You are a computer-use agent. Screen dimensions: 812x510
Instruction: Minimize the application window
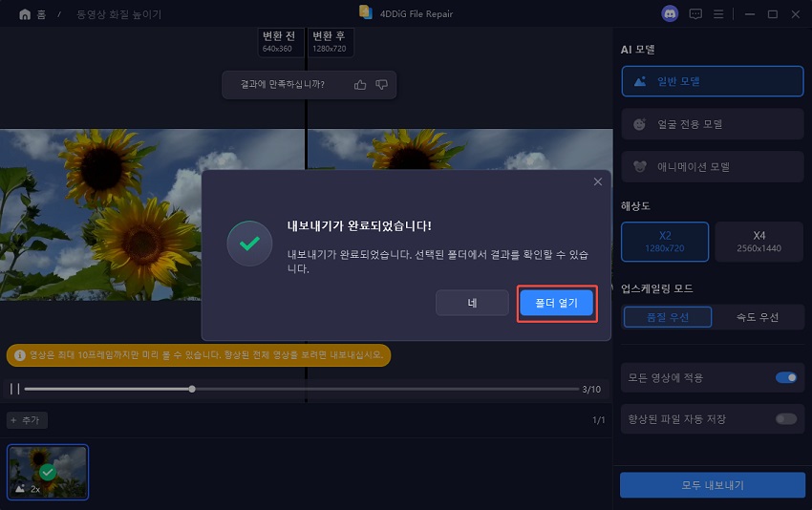[749, 14]
